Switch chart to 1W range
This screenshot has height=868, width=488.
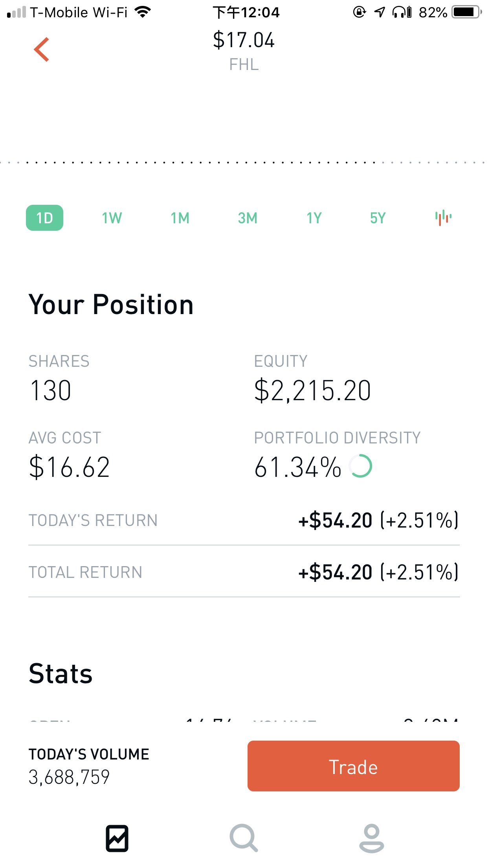pyautogui.click(x=112, y=218)
